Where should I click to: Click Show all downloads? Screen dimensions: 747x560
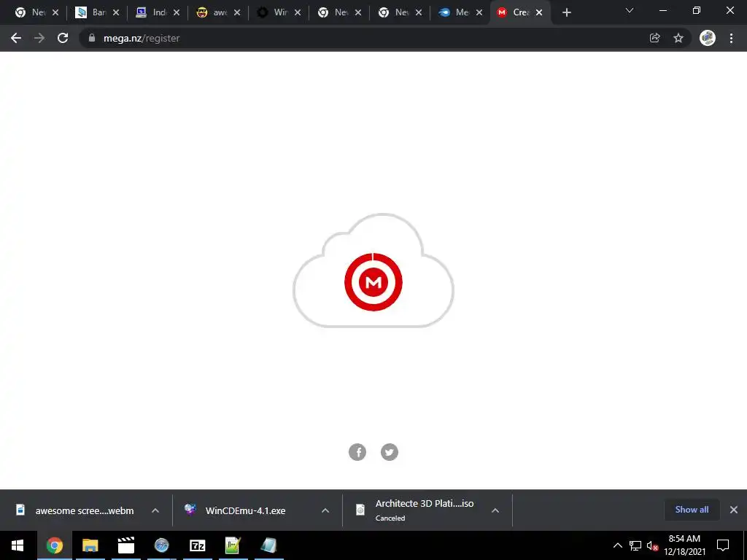point(692,510)
